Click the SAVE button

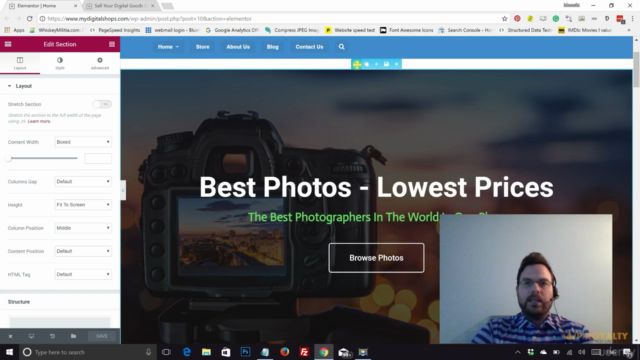tap(102, 336)
